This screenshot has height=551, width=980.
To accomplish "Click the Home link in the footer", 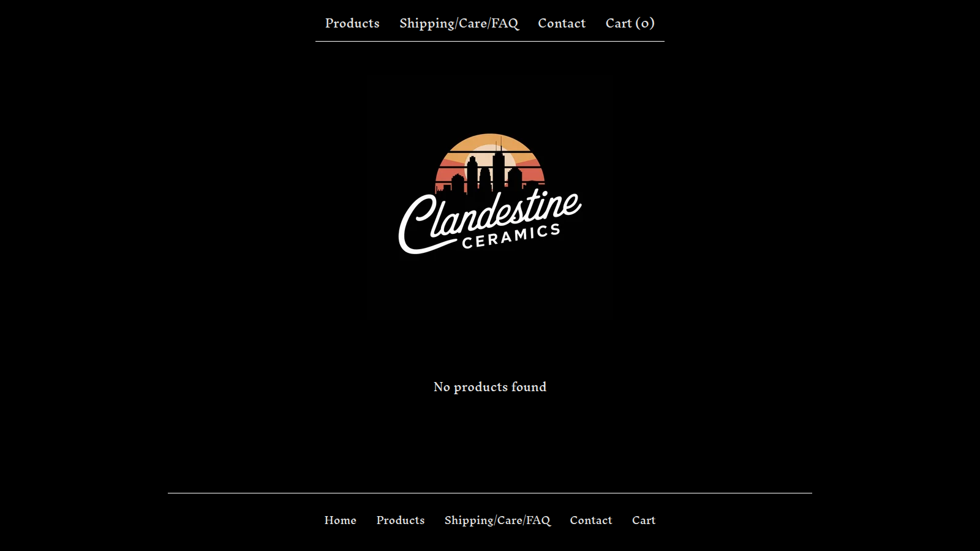I will pos(340,520).
